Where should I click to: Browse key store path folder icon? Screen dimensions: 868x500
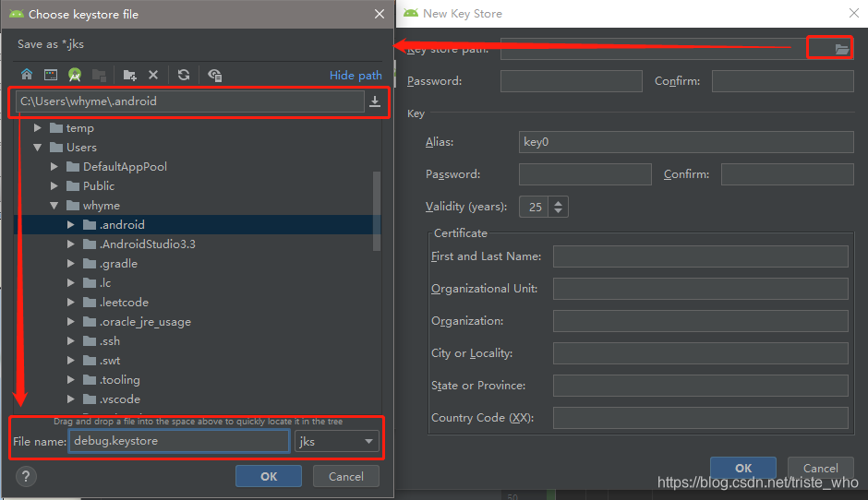point(842,49)
